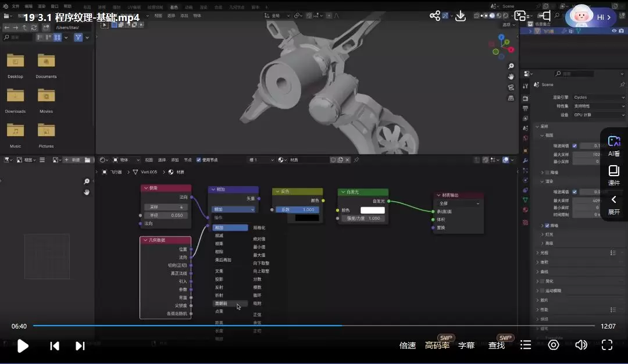Image resolution: width=628 pixels, height=364 pixels.
Task: Open the Downloads folder
Action: [15, 101]
